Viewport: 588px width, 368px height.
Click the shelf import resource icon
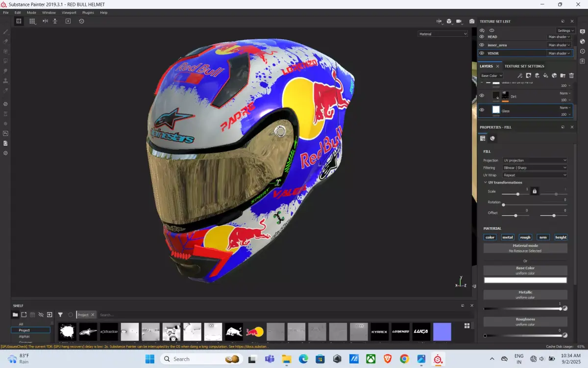pos(49,315)
